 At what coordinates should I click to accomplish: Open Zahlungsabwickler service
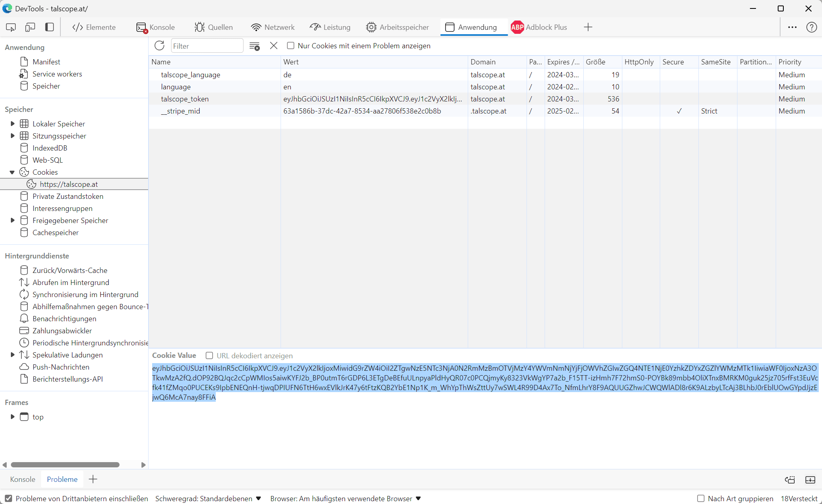[x=62, y=330]
